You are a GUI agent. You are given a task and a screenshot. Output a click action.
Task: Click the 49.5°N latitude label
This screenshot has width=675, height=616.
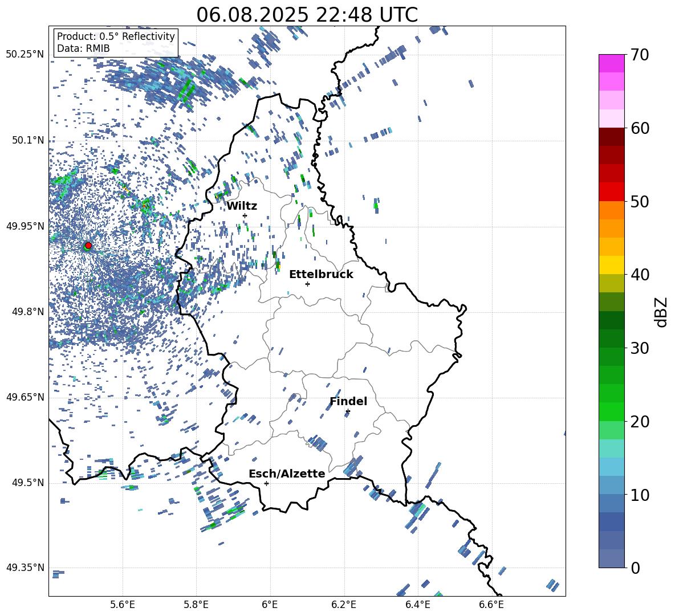28,483
